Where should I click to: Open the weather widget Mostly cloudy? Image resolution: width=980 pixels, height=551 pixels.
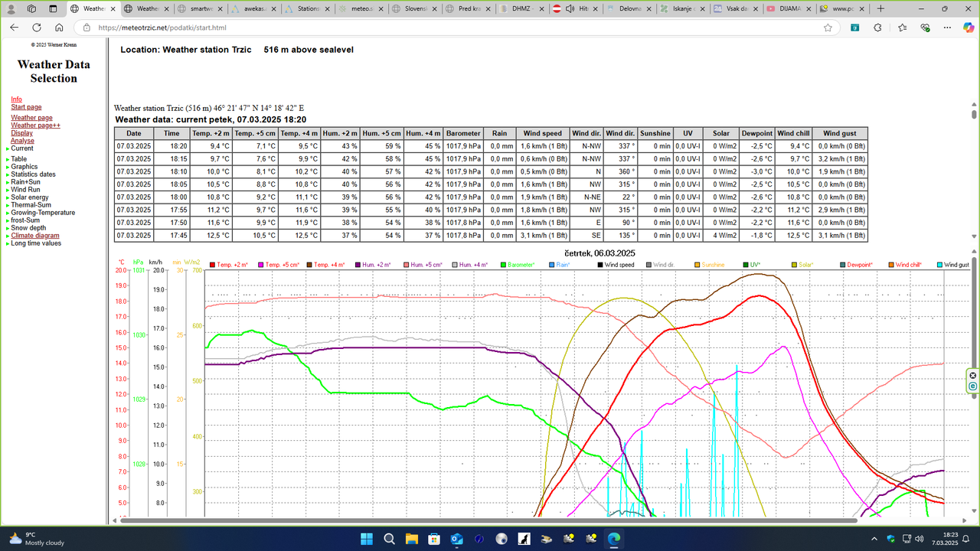point(37,539)
